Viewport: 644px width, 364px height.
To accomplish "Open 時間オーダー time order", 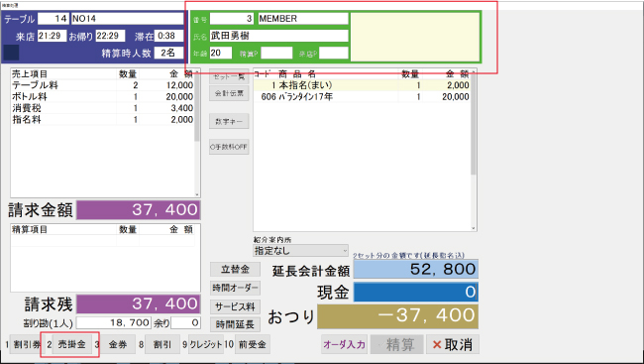I will [236, 288].
